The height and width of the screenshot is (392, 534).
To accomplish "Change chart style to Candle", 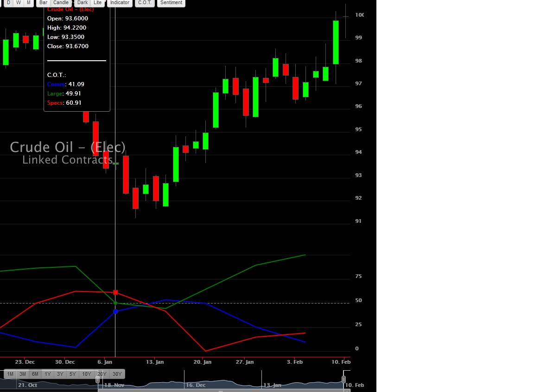I will tap(61, 3).
